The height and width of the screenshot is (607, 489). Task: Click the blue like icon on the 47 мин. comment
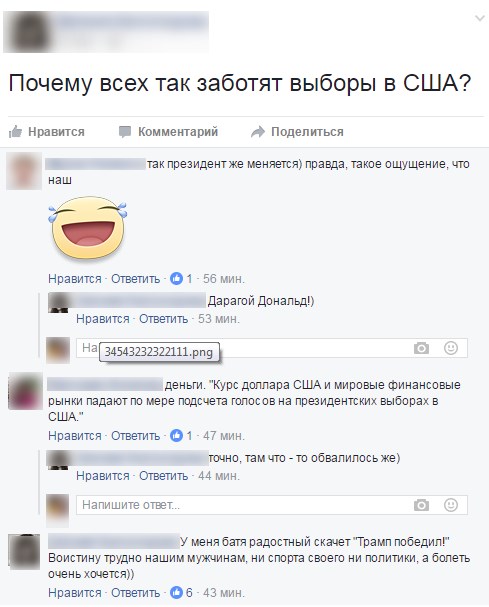pyautogui.click(x=177, y=436)
